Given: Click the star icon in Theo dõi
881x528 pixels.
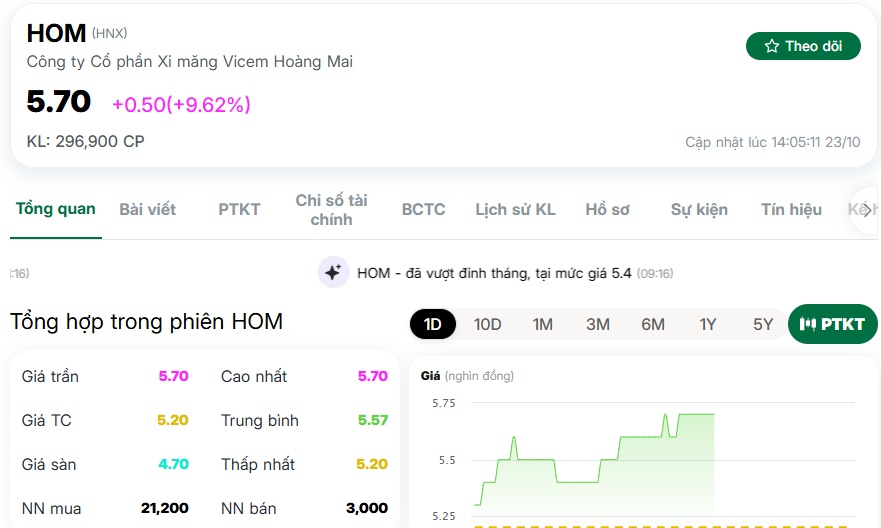Looking at the screenshot, I should click(772, 46).
